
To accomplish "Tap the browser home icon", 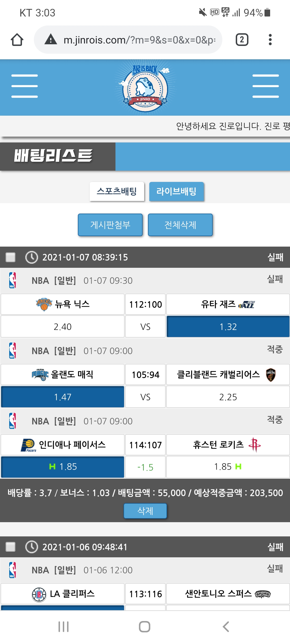I will (x=17, y=40).
